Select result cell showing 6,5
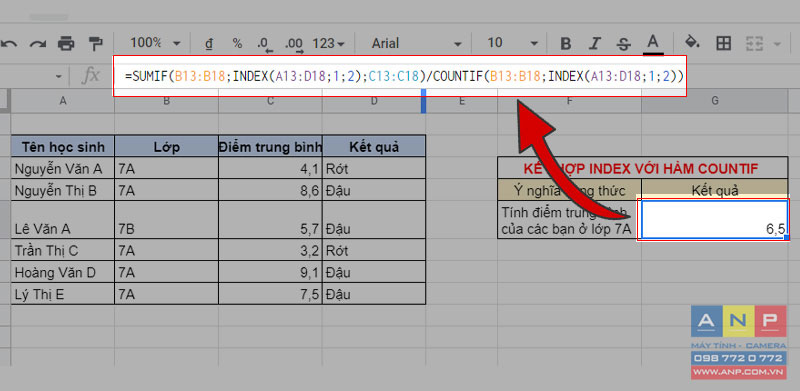Screen dimensions: 800x391 pos(714,219)
